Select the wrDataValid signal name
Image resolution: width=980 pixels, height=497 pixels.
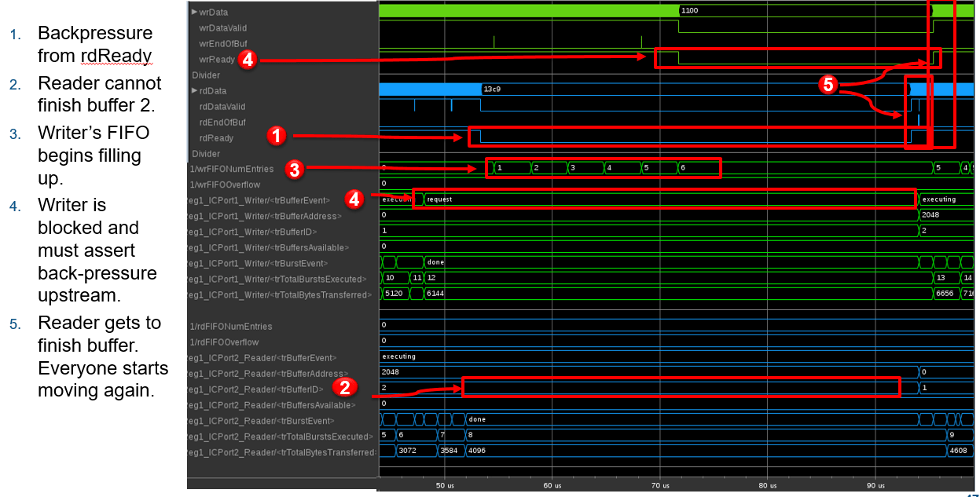pyautogui.click(x=222, y=28)
